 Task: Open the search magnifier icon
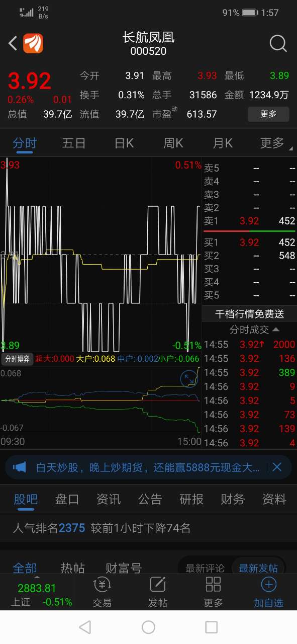pos(278,43)
